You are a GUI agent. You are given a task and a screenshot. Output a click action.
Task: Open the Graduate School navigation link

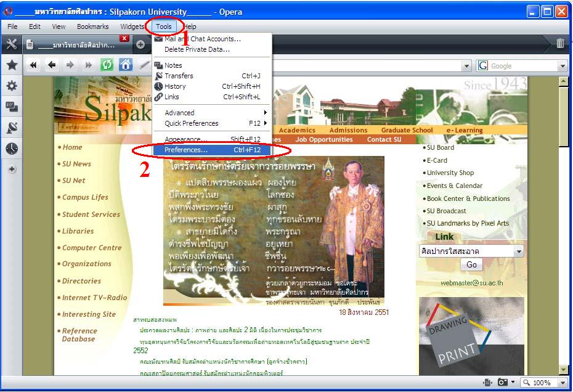click(x=407, y=130)
